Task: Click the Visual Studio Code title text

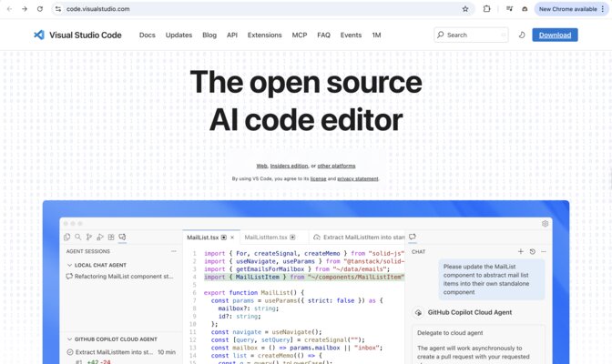Action: click(85, 35)
